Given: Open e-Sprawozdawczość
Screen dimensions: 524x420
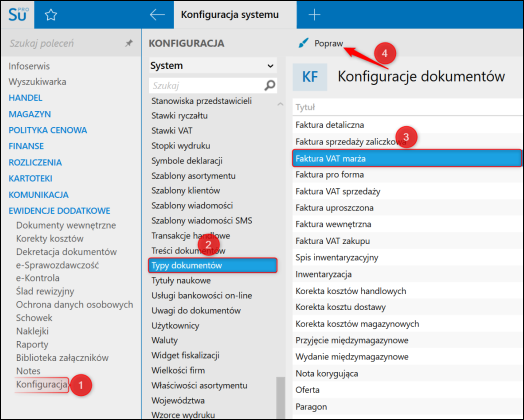Looking at the screenshot, I should [57, 265].
